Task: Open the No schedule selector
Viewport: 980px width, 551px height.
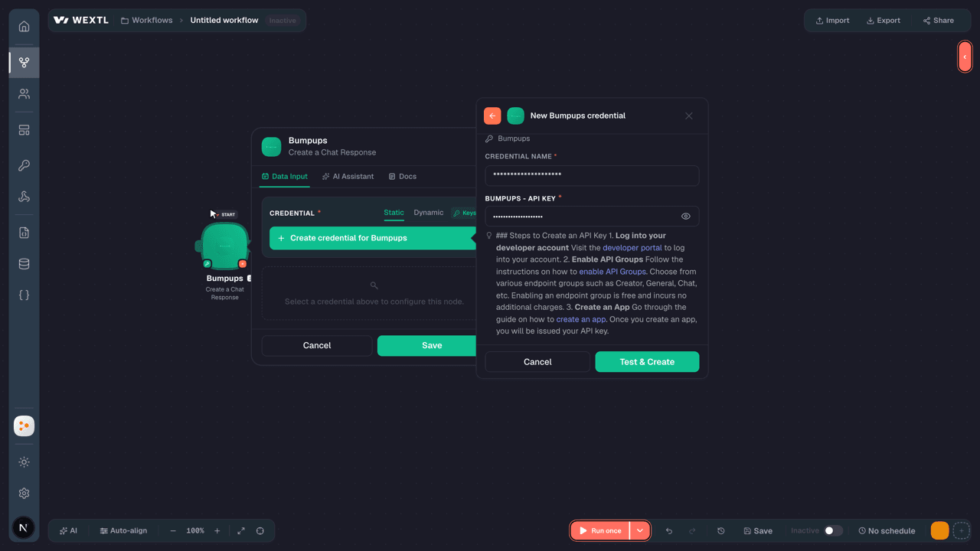Action: [x=887, y=531]
